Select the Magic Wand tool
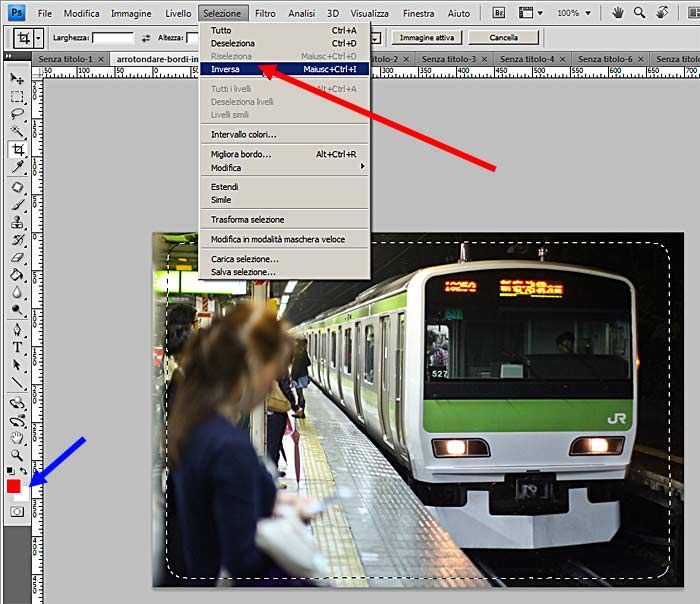The width and height of the screenshot is (700, 604). [17, 131]
